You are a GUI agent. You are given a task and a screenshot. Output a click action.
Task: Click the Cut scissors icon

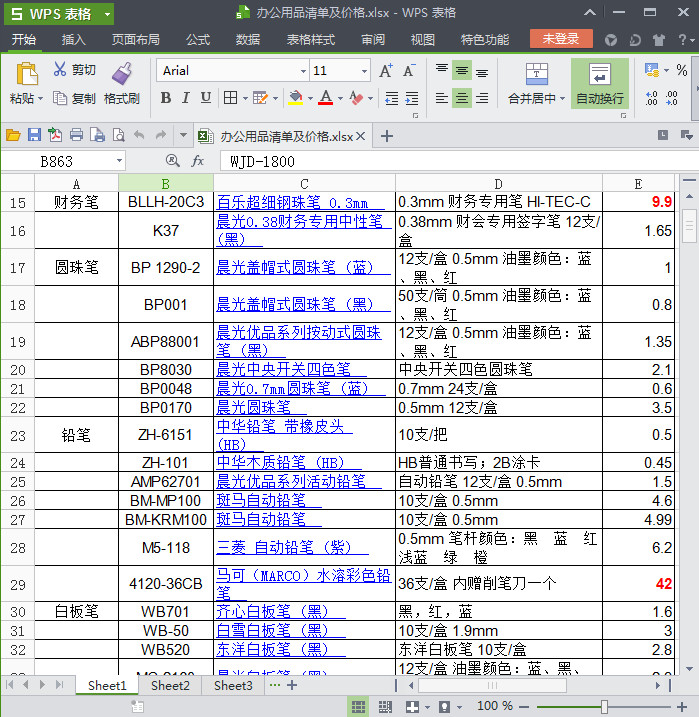59,69
